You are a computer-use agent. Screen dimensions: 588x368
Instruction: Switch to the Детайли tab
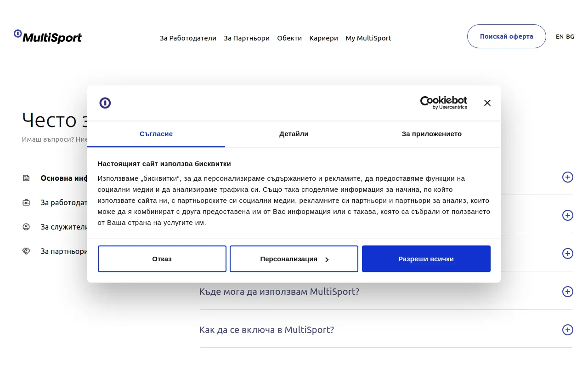click(x=294, y=134)
